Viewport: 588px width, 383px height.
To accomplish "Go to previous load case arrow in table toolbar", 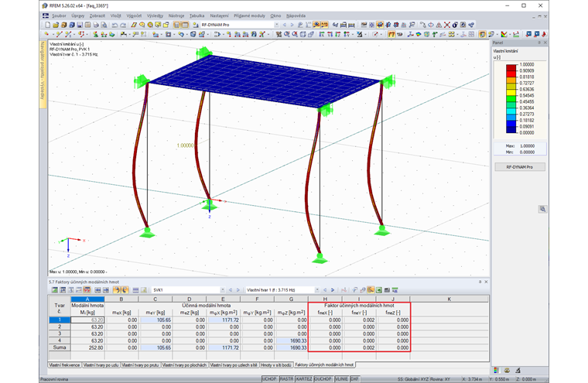I will point(231,290).
